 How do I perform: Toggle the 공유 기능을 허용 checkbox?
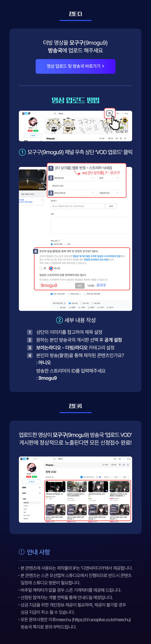[x=52, y=294]
